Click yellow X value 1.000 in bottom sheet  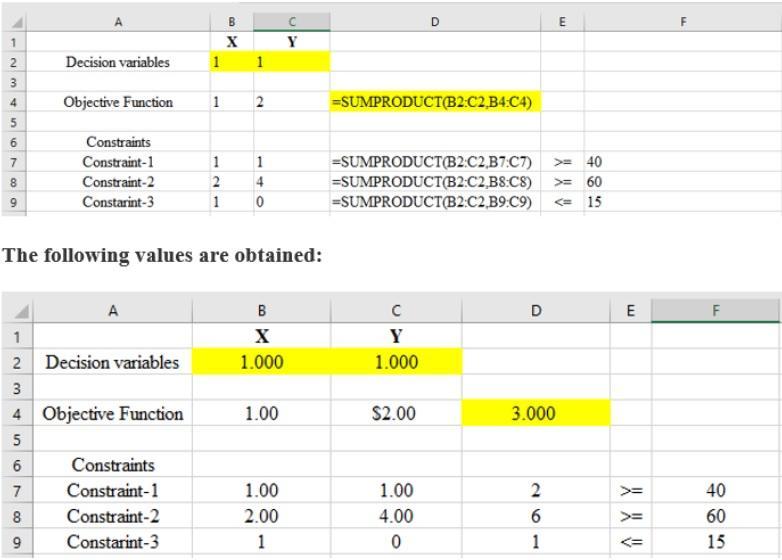(x=261, y=362)
